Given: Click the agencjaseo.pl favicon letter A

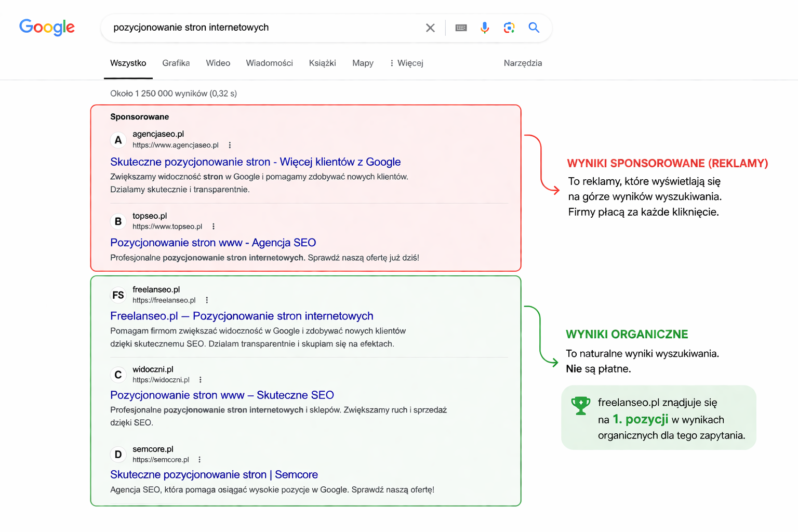Looking at the screenshot, I should tap(118, 140).
